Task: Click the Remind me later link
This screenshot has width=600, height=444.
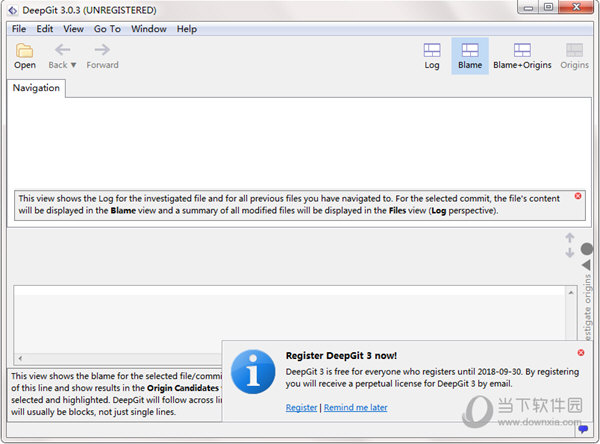Action: 355,408
